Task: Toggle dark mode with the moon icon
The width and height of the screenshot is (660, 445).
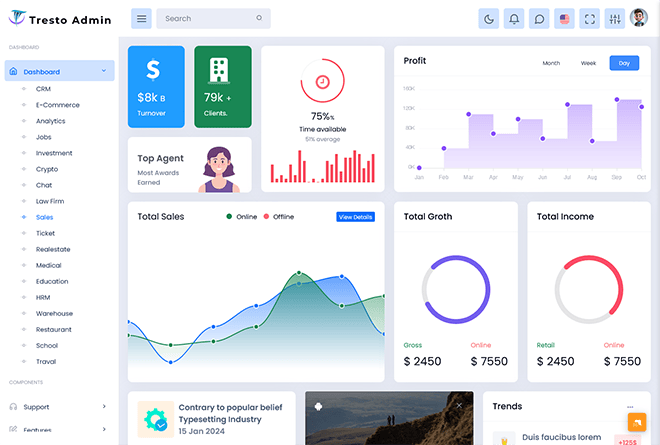Action: click(x=488, y=18)
